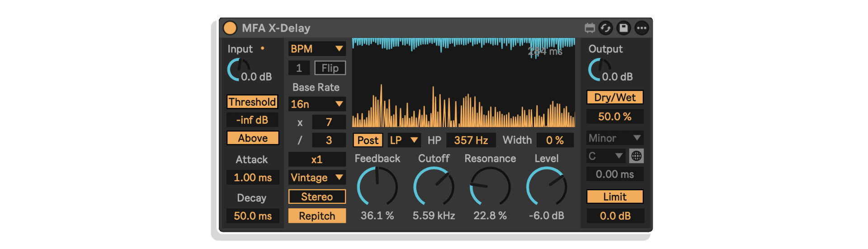Click the Level knob
Image resolution: width=868 pixels, height=249 pixels.
547,187
